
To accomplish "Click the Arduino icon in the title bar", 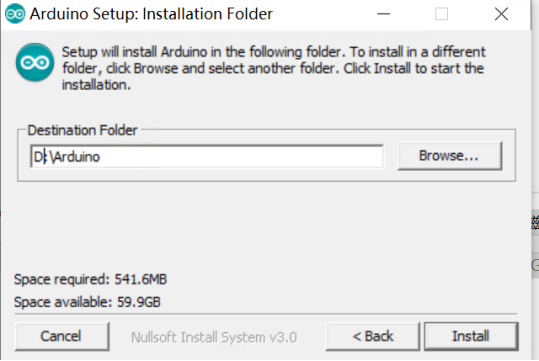I will (x=15, y=14).
